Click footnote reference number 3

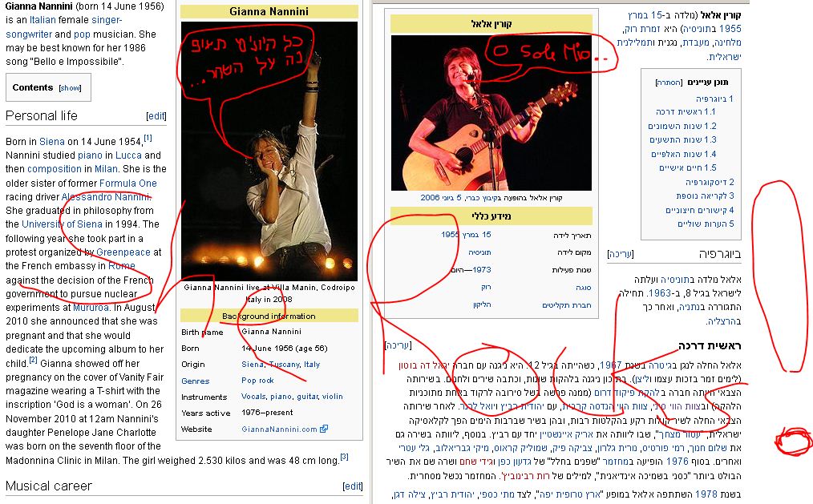[344, 457]
